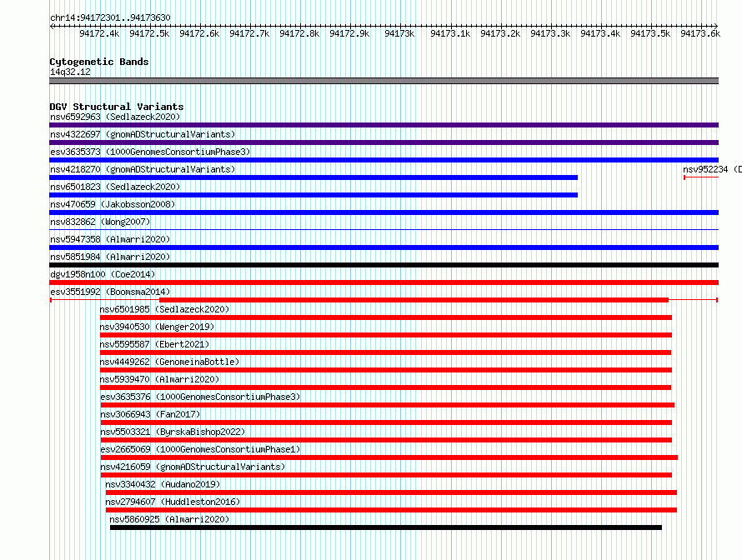Click the nsv5595587 (Ebert2021) label
Viewport: 742px width, 560px height.
coord(154,344)
